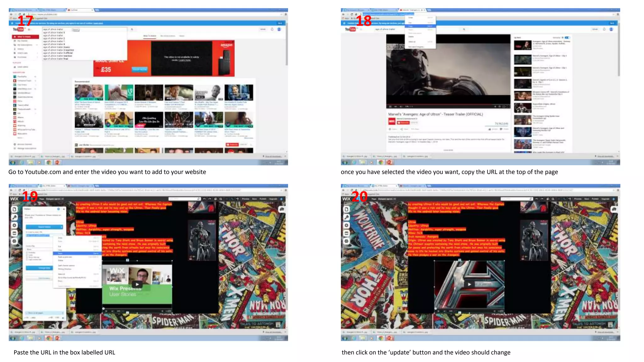The height and width of the screenshot is (362, 644).
Task: Open Control Bar dropdown in Video panel
Action: pyautogui.click(x=39, y=249)
